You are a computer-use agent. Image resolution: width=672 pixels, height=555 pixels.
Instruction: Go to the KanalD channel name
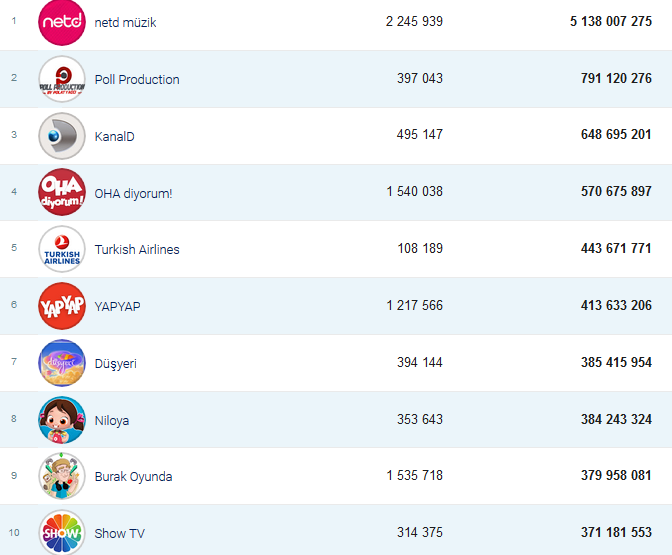click(x=114, y=136)
